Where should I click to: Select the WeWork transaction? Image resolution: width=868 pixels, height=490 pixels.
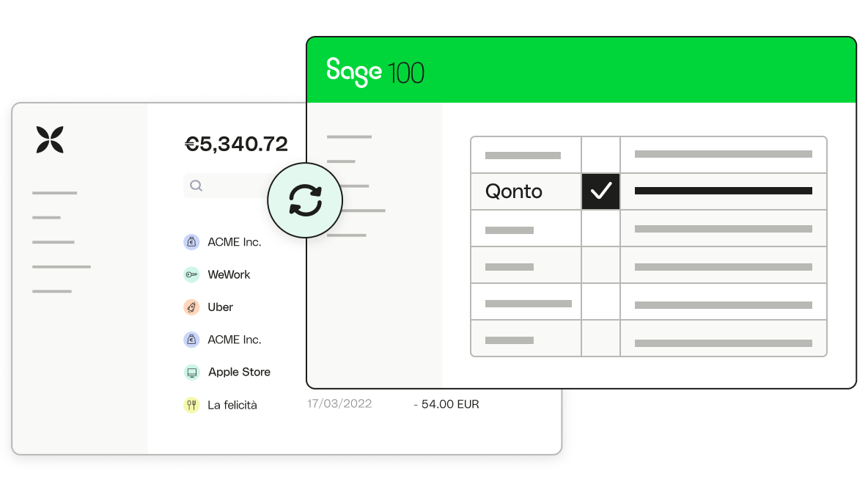pos(229,274)
